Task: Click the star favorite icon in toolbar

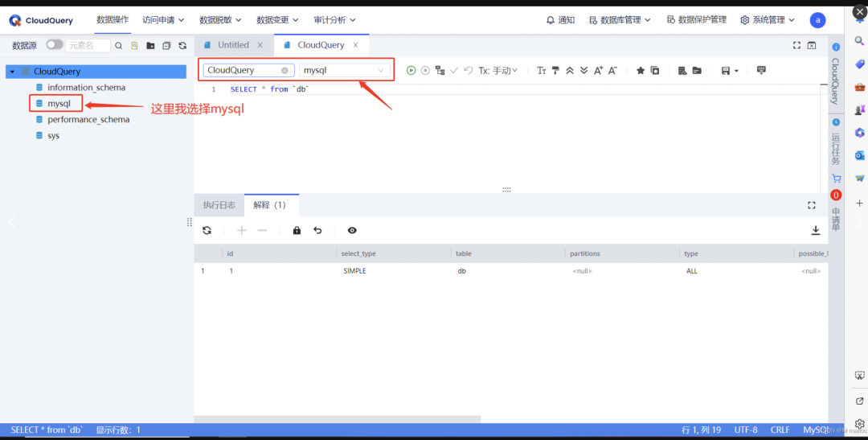Action: (641, 70)
